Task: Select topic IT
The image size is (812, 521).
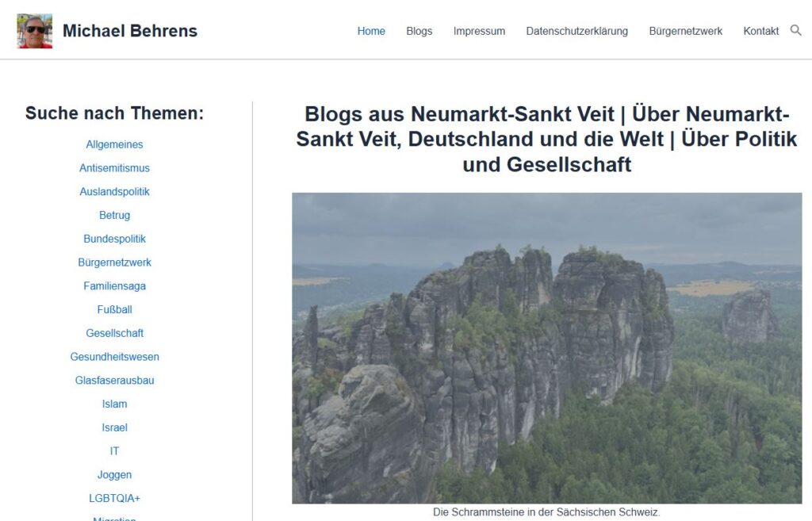Action: coord(114,451)
